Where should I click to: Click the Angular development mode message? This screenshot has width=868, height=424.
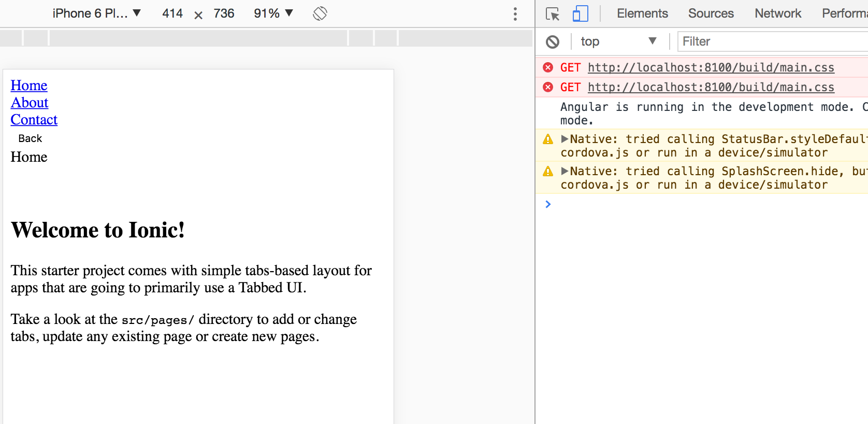point(713,114)
